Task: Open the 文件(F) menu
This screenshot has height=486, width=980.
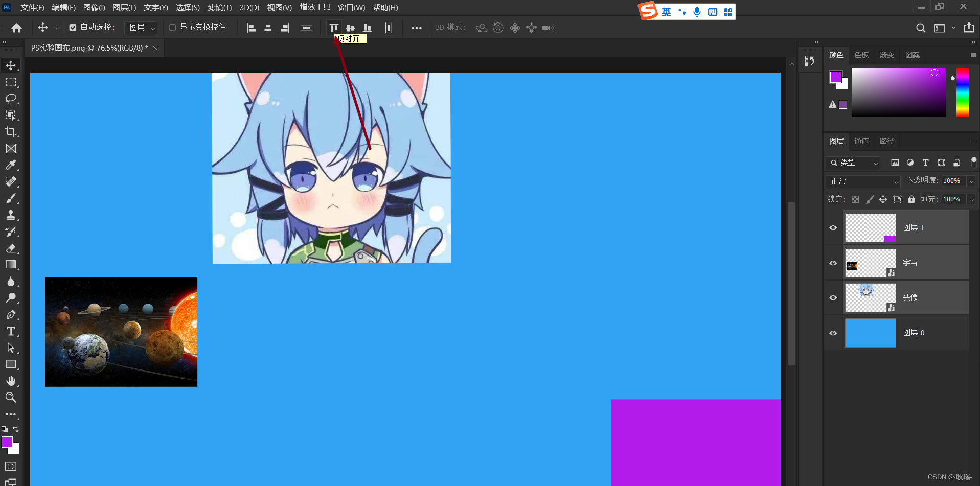Action: [x=32, y=8]
